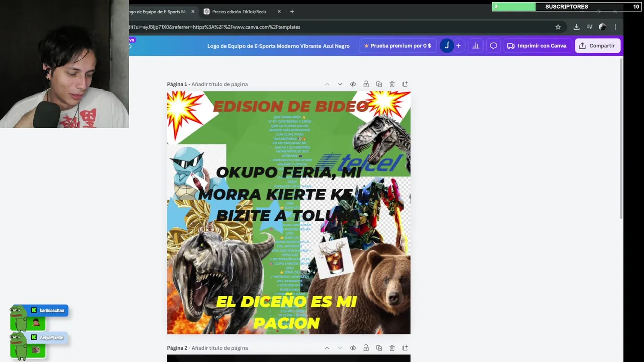Screen dimensions: 644x362
Task: Open the Chrome profile avatar
Action: 602,27
